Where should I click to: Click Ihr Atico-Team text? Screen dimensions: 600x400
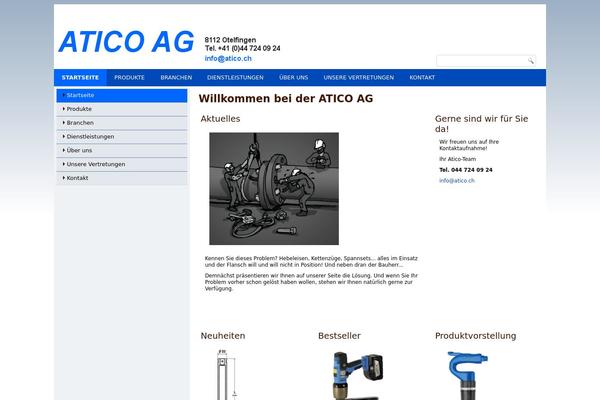458,159
